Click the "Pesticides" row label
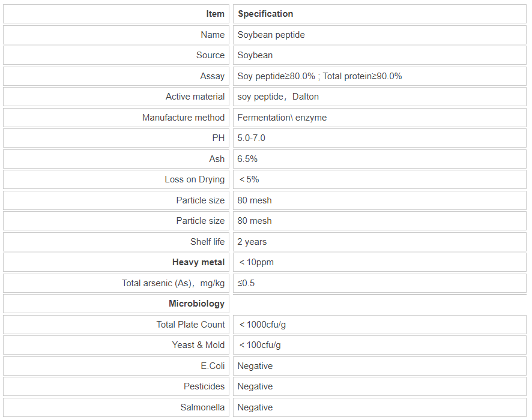This screenshot has height=420, width=532. [x=204, y=386]
